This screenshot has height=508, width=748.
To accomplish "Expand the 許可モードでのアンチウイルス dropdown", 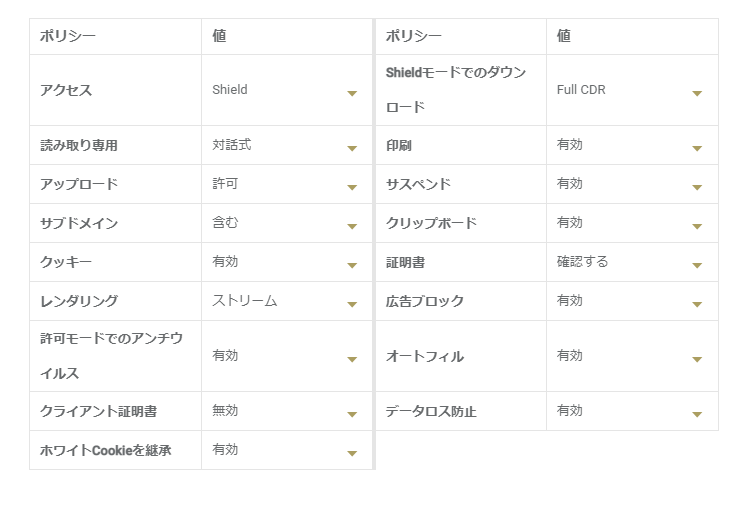I will 352,359.
